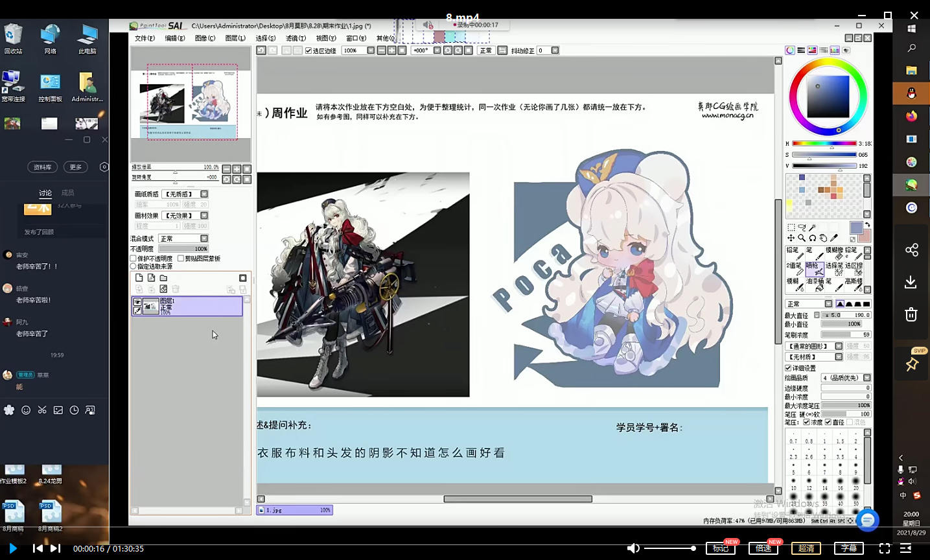Click the 字幕 subtitle button
The height and width of the screenshot is (560, 930).
point(848,548)
